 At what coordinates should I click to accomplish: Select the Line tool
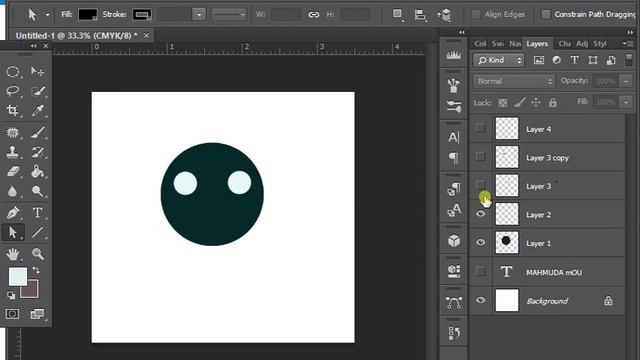point(38,232)
